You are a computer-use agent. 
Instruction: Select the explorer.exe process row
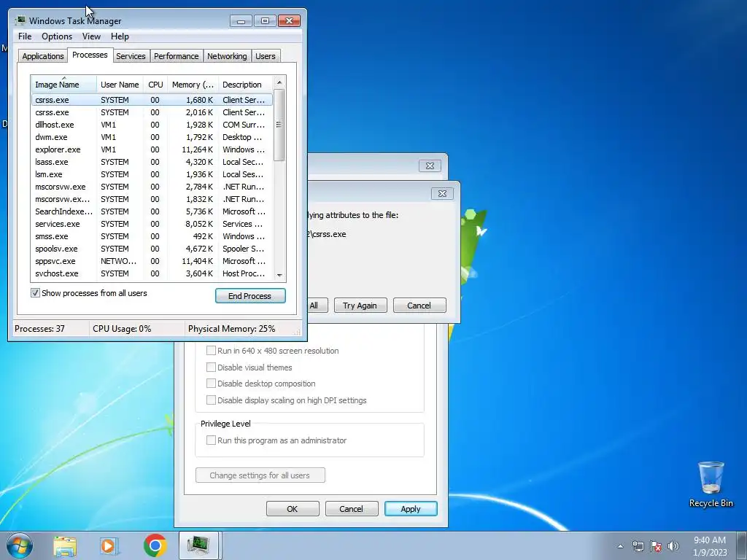coord(152,149)
